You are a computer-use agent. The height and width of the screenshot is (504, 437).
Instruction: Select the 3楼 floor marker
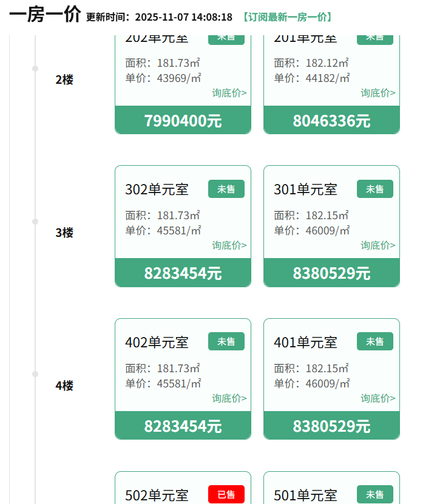64,233
